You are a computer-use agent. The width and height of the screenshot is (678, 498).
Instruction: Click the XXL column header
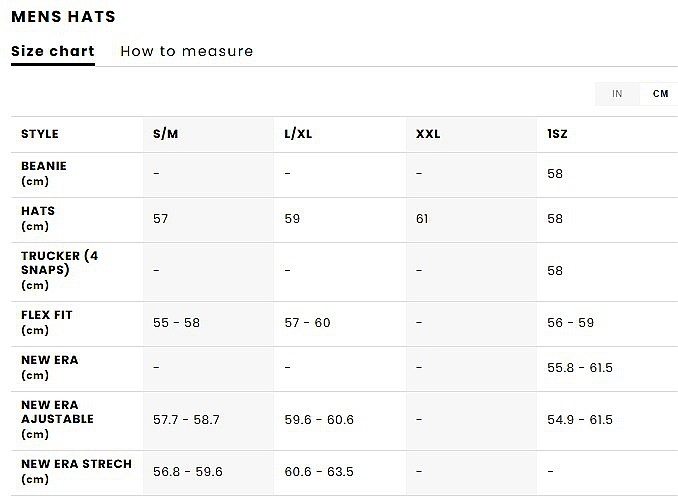click(x=428, y=134)
